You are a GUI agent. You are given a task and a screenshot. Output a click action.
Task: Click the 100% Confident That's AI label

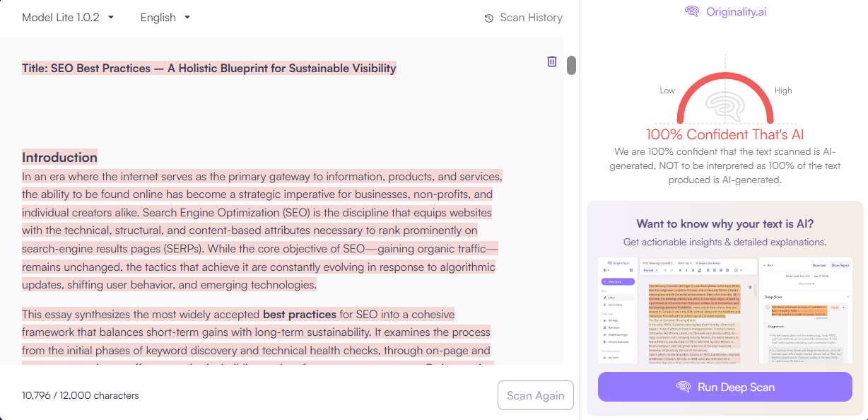(725, 134)
